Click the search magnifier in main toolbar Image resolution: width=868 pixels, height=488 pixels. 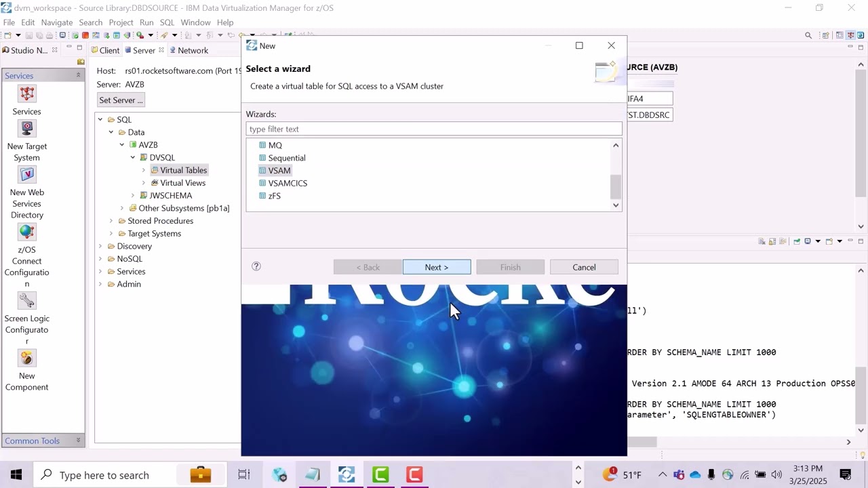pos(808,35)
